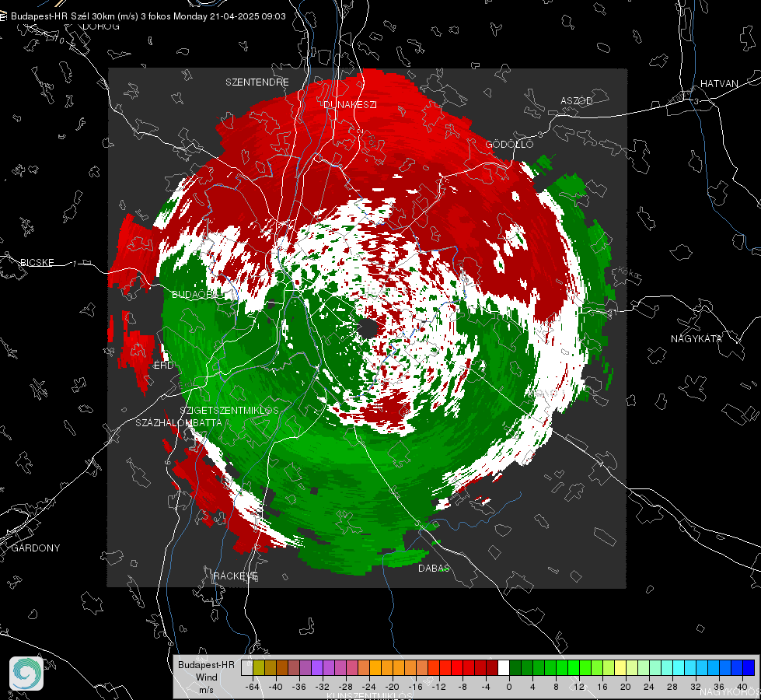
Task: Click the 24 legend scale value
Action: coord(649,688)
